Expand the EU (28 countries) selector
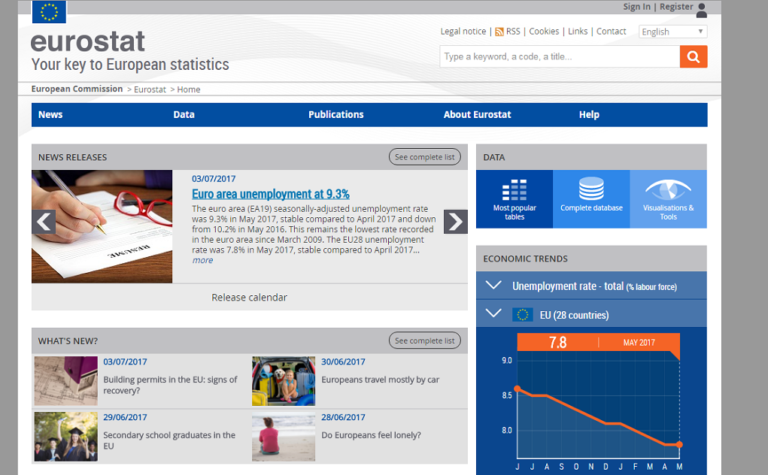This screenshot has height=475, width=768. coord(591,314)
